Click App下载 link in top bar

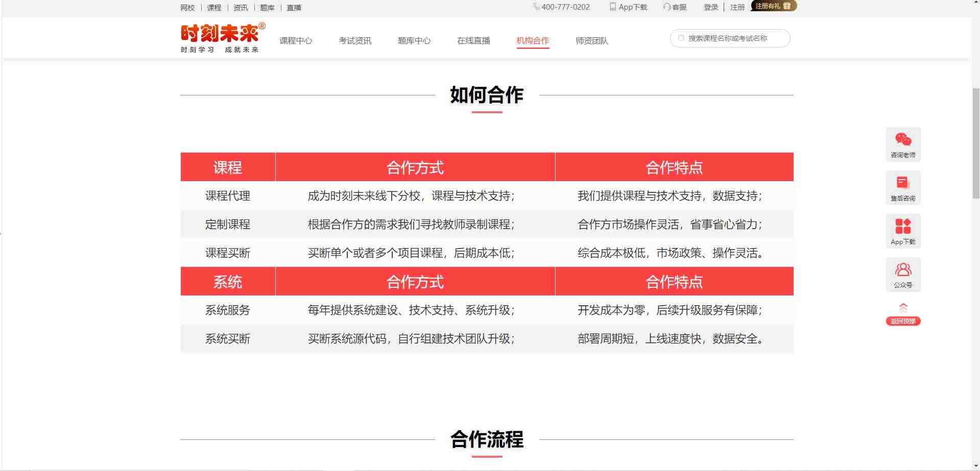pos(628,7)
